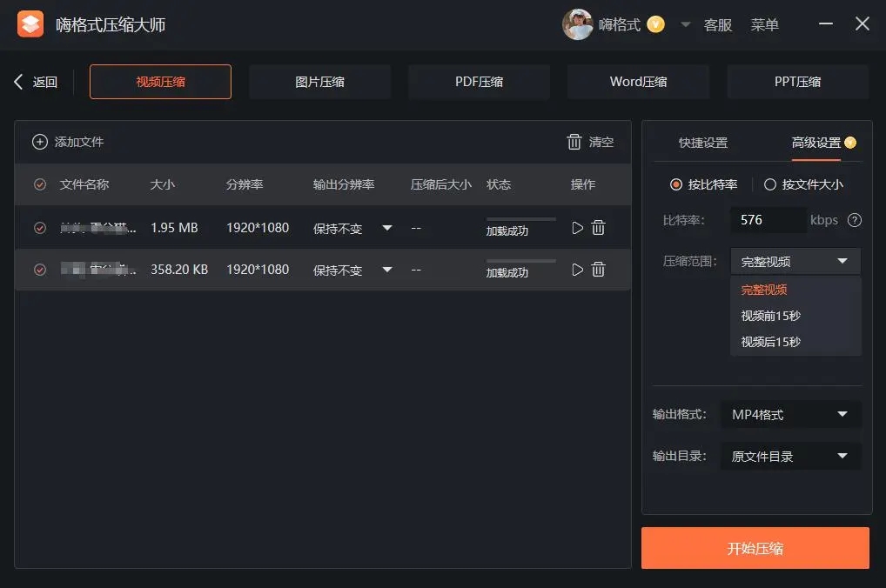Click the loading progress bar on the first row
886x588 pixels.
tap(520, 221)
